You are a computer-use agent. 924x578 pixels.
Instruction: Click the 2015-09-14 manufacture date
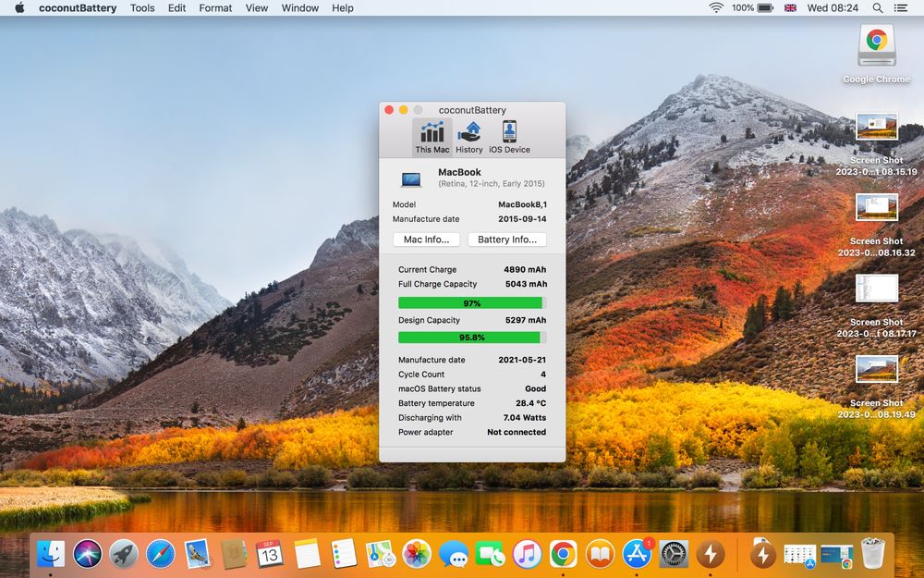coord(522,219)
